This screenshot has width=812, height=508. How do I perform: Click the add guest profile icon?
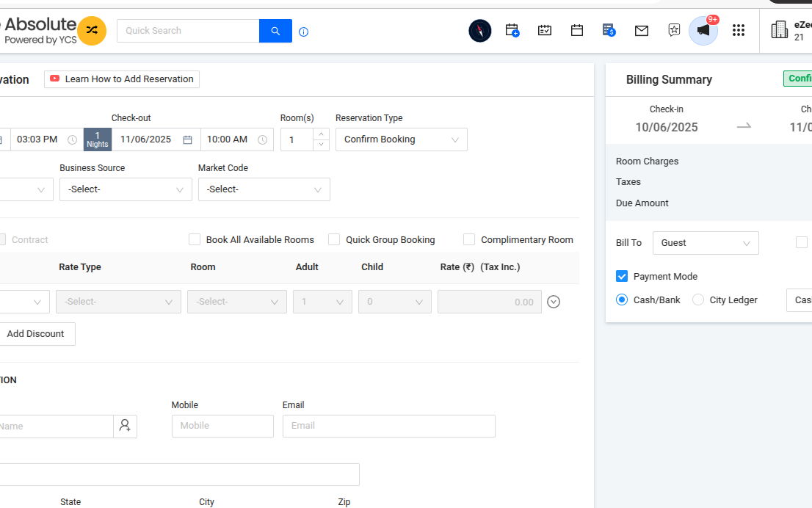[125, 426]
